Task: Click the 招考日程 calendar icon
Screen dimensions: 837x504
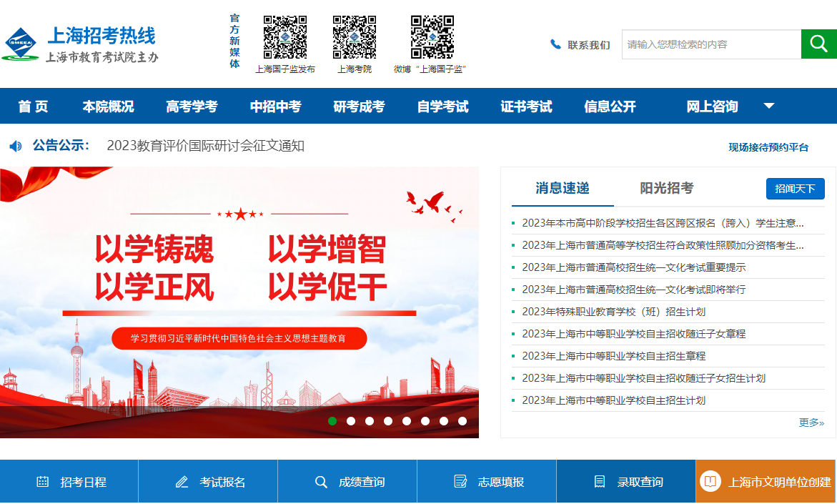Action: 43,482
